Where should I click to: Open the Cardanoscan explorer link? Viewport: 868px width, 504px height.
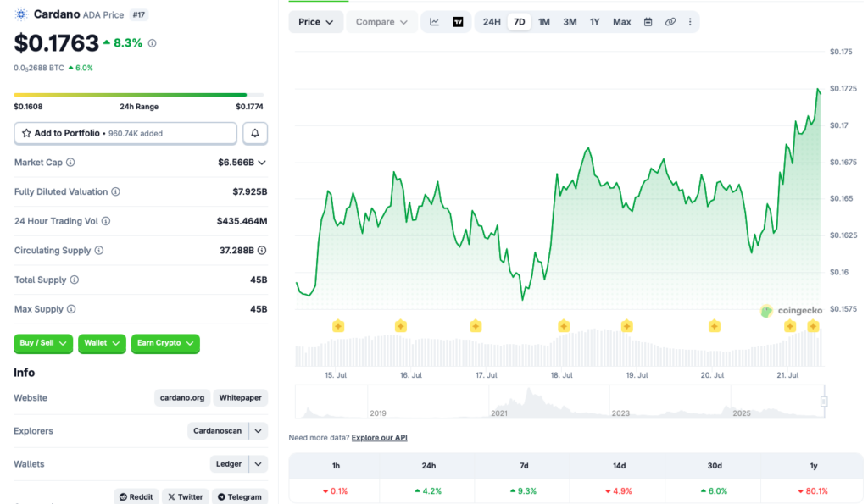point(218,431)
